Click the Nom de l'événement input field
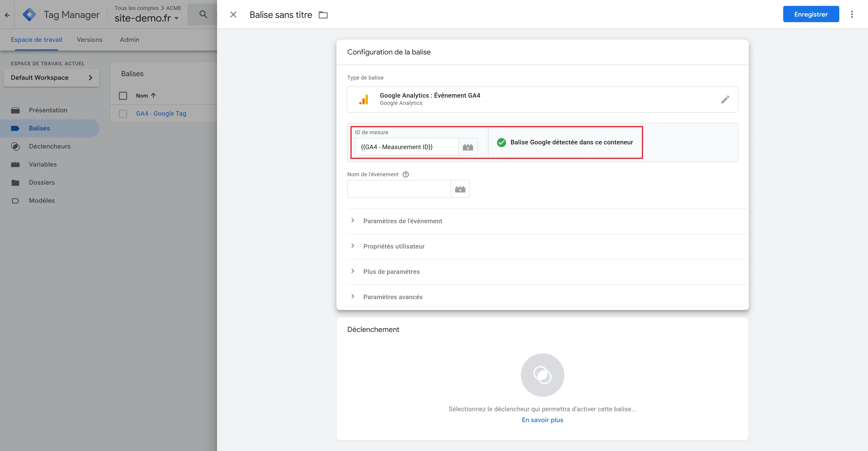Viewport: 868px width, 451px height. click(399, 189)
